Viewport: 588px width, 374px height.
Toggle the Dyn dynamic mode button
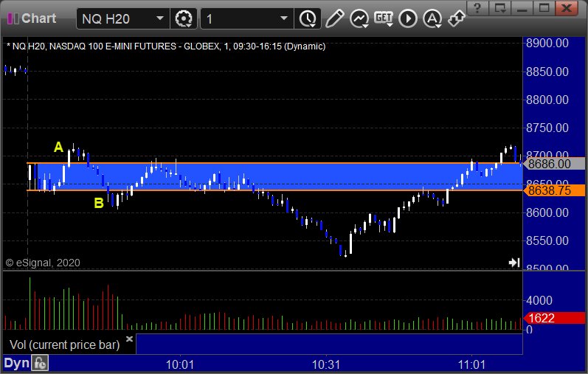coord(17,363)
